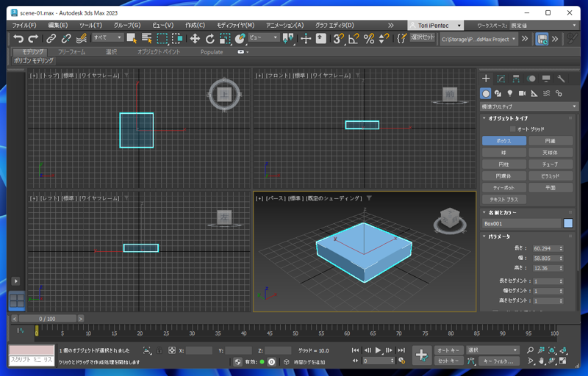Image resolution: width=588 pixels, height=376 pixels.
Task: Click the Play Animation button
Action: click(378, 350)
